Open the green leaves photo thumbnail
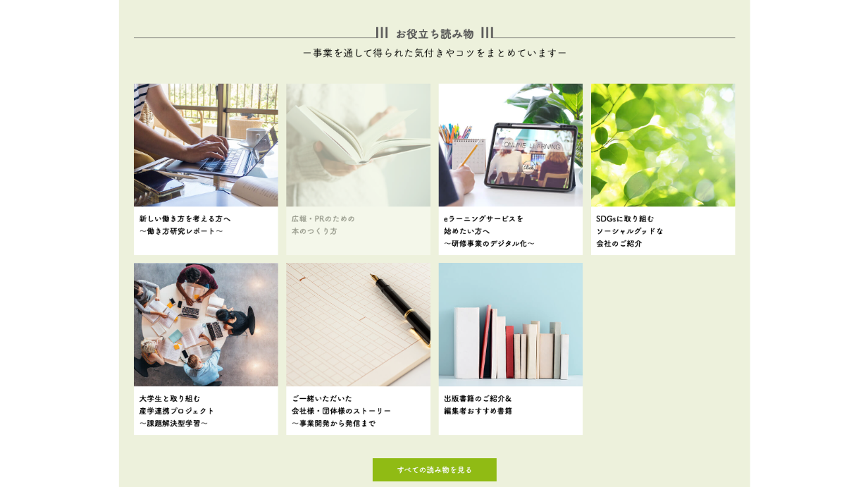 coord(663,145)
